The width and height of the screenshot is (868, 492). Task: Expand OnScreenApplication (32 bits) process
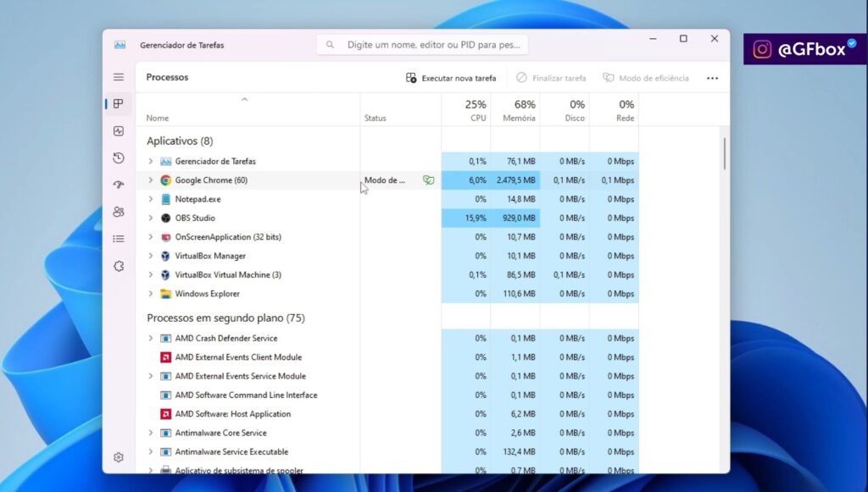(x=150, y=237)
